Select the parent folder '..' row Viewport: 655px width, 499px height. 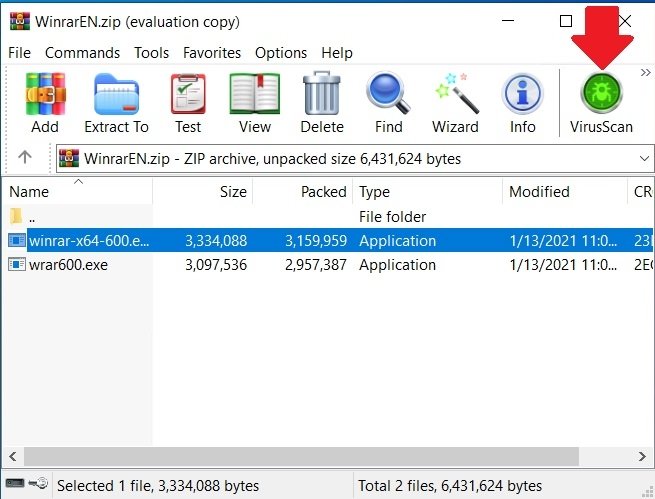click(x=328, y=217)
